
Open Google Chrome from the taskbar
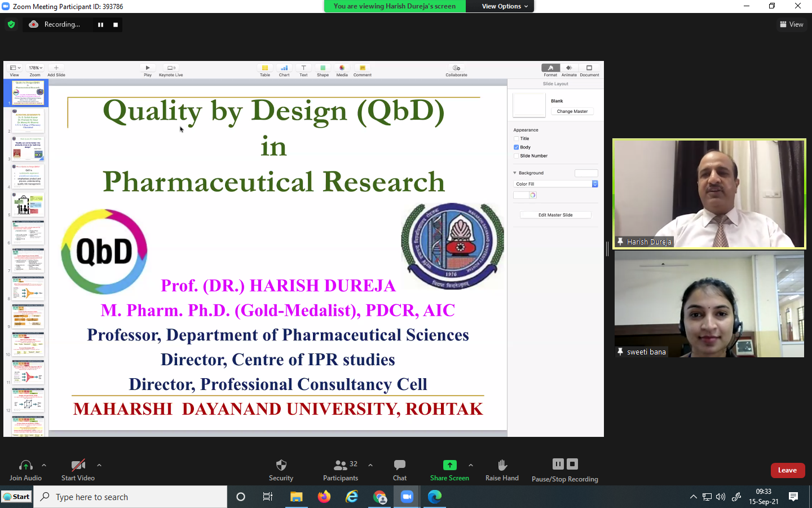[379, 497]
